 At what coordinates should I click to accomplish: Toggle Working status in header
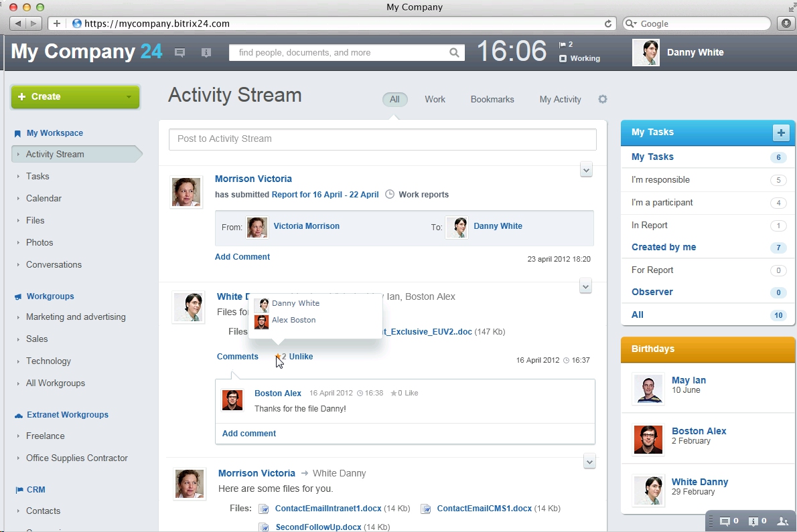tap(579, 58)
